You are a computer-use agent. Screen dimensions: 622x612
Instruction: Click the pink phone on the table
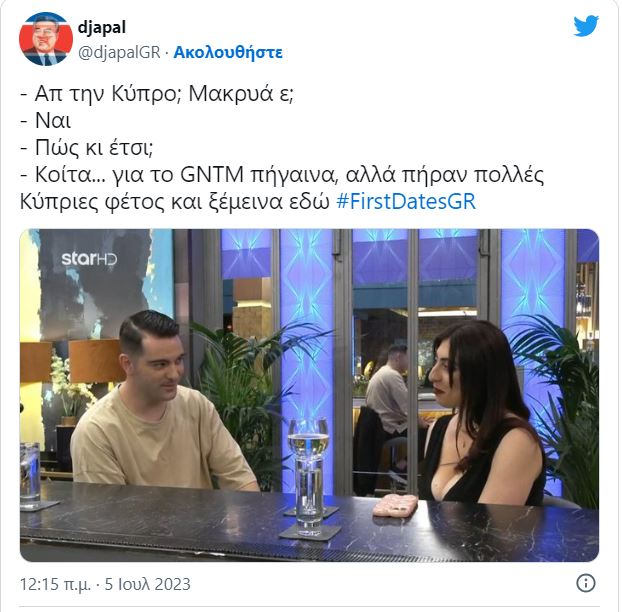click(x=395, y=506)
